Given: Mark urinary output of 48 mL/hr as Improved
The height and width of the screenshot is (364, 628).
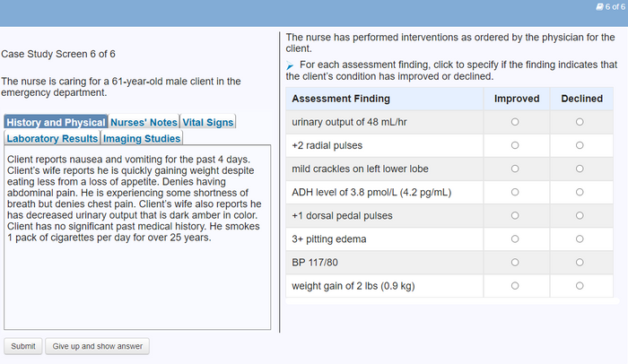Looking at the screenshot, I should click(x=515, y=122).
